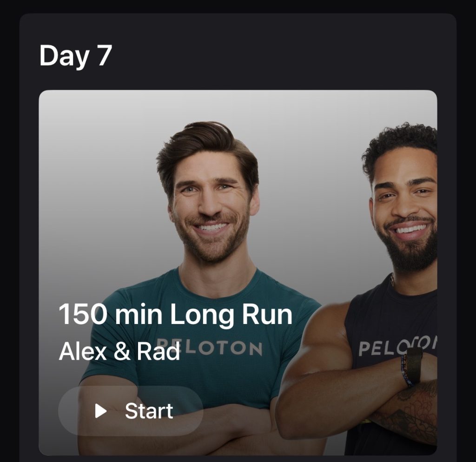Click the smartwatch on instructor's wrist
The height and width of the screenshot is (462, 476).
(413, 365)
